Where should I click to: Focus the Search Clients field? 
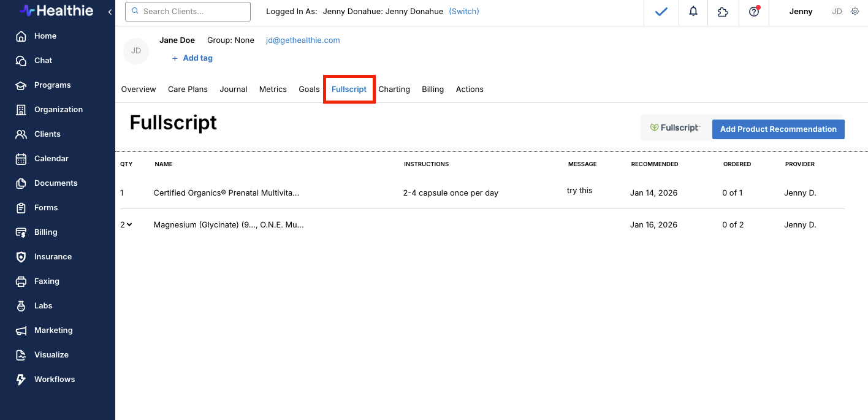tap(188, 12)
